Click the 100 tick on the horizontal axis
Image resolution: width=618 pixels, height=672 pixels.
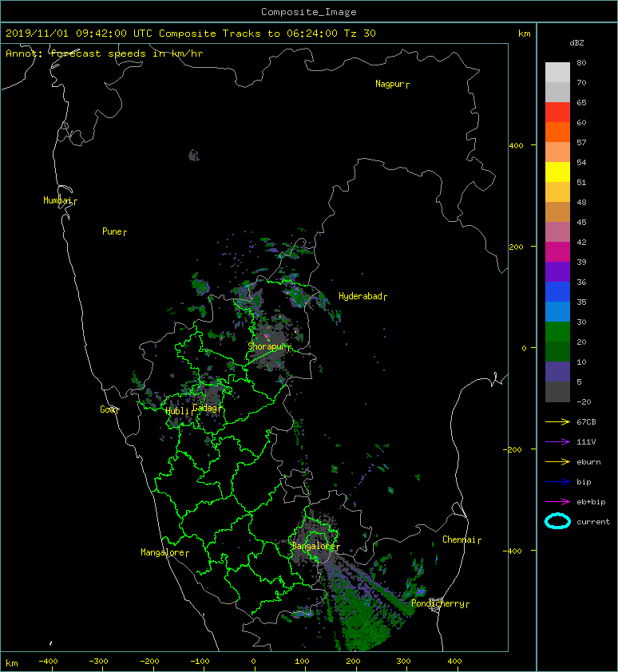pyautogui.click(x=302, y=662)
